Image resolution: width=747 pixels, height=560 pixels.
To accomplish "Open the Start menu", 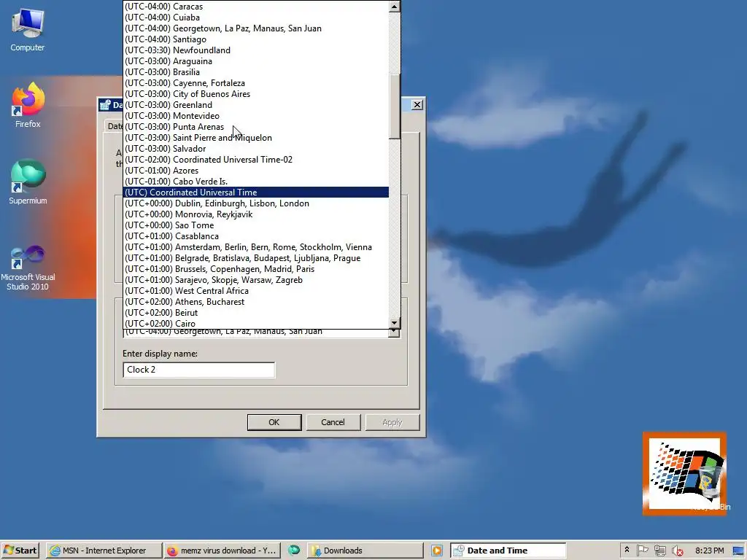I will [20, 551].
